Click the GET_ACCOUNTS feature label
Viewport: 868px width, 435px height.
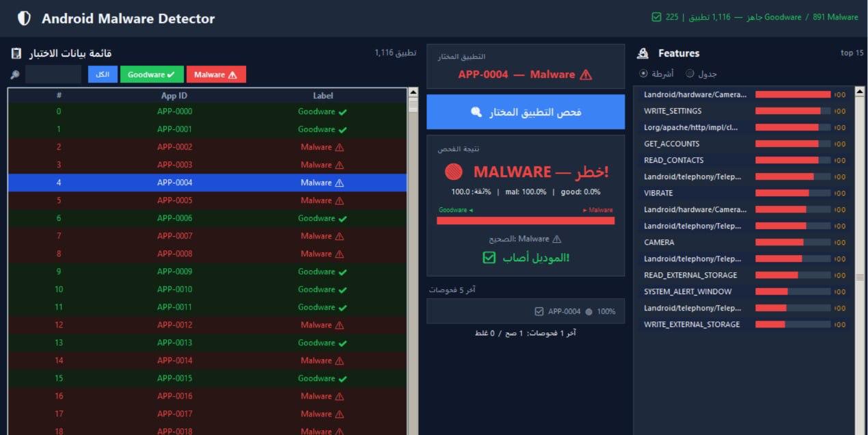coord(671,144)
